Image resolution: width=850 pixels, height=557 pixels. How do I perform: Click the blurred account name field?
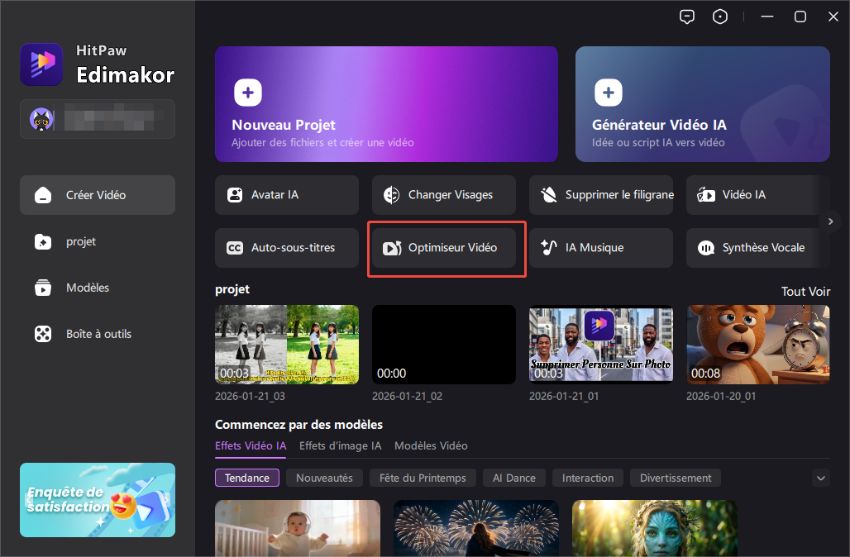(x=98, y=119)
